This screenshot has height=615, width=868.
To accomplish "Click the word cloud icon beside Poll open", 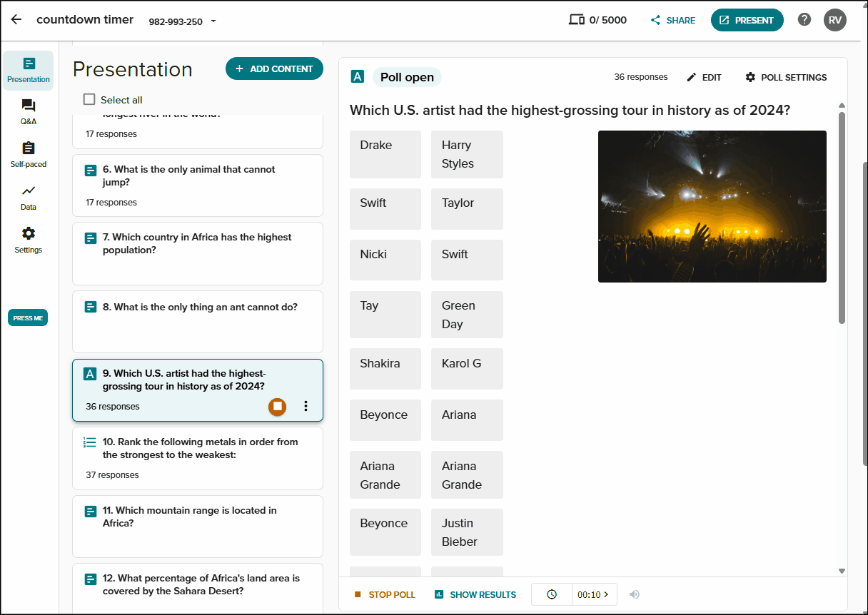I will (x=358, y=77).
